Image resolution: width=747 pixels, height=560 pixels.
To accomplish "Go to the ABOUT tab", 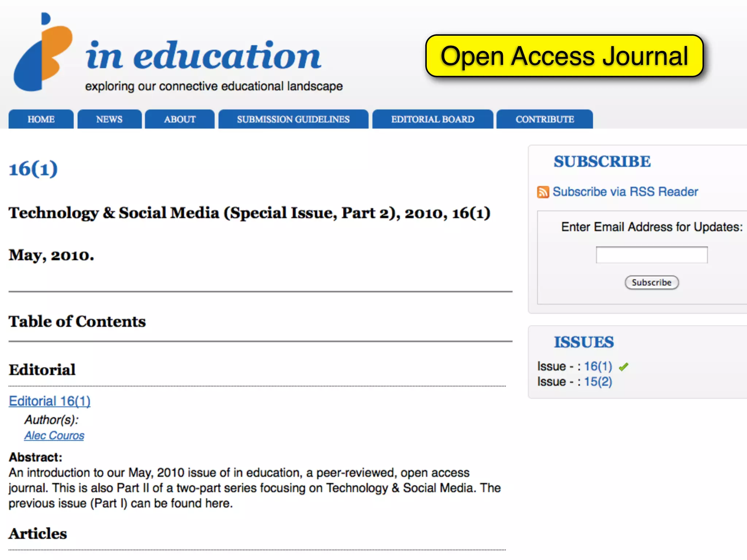I will 180,119.
